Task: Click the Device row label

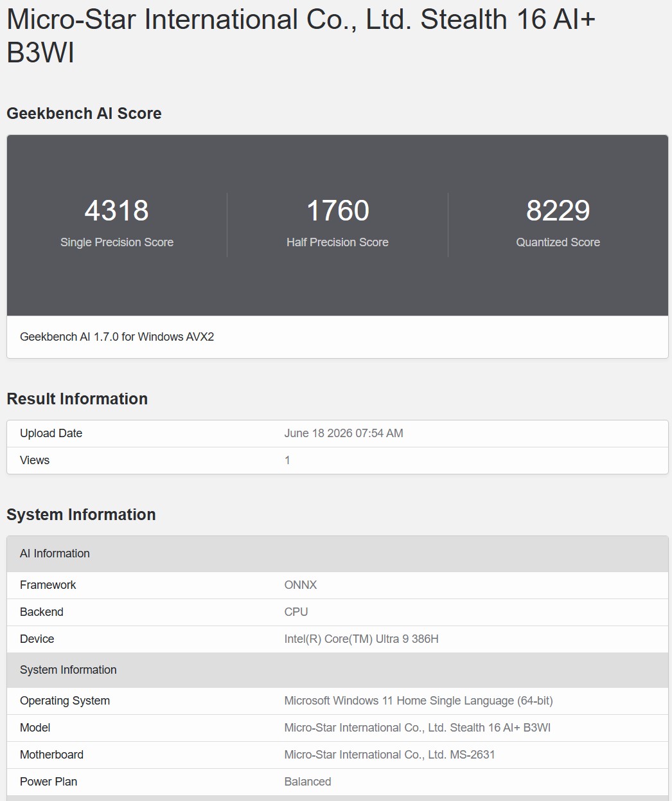Action: pos(37,639)
